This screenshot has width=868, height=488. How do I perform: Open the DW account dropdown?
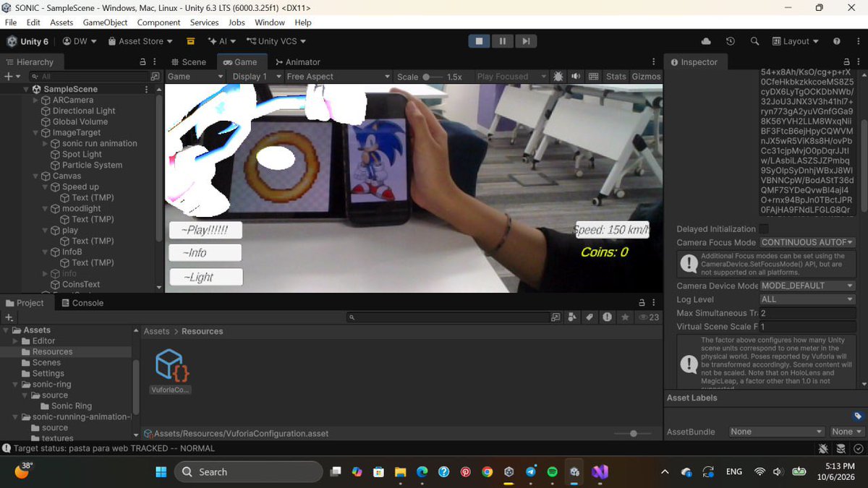click(79, 42)
